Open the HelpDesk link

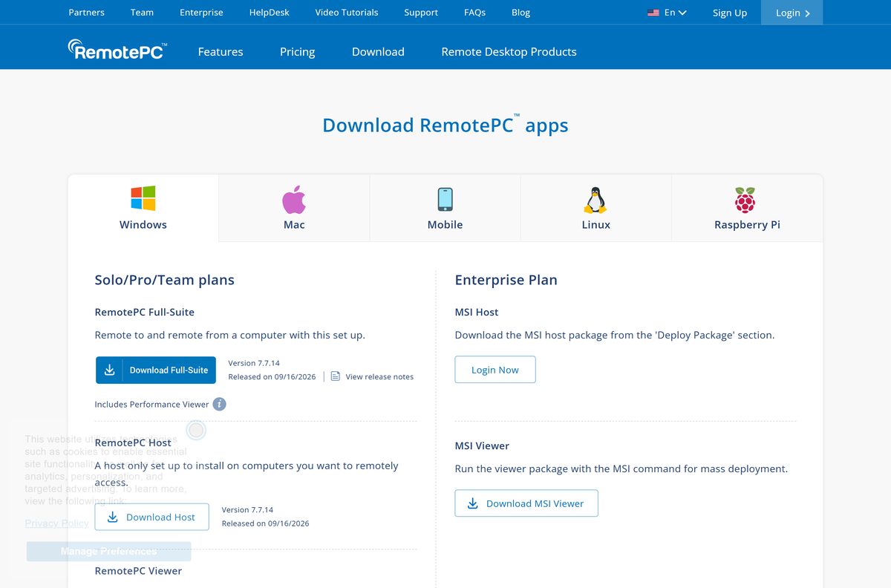click(x=270, y=13)
